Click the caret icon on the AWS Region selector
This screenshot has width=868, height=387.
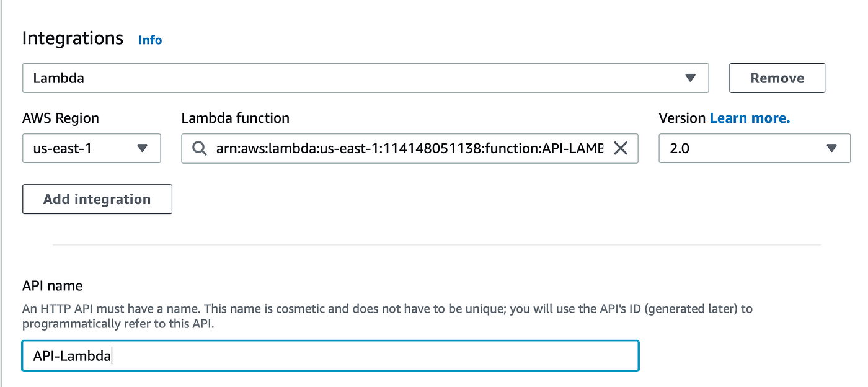[143, 148]
